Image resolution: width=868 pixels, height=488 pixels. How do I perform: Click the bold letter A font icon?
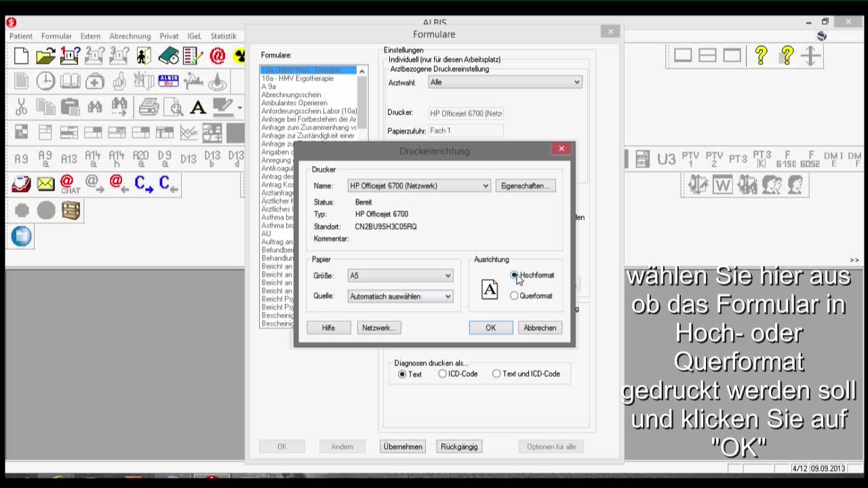pyautogui.click(x=197, y=106)
